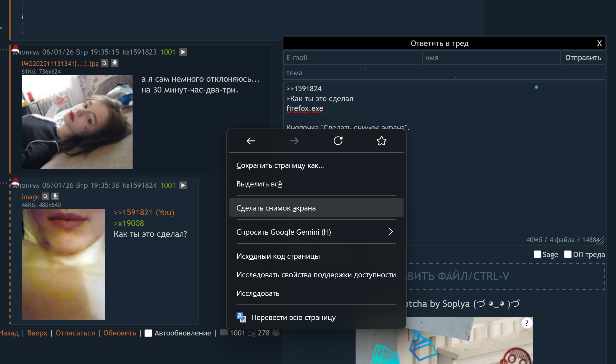
Task: Toggle the Автообновление checkbox
Action: pyautogui.click(x=148, y=333)
